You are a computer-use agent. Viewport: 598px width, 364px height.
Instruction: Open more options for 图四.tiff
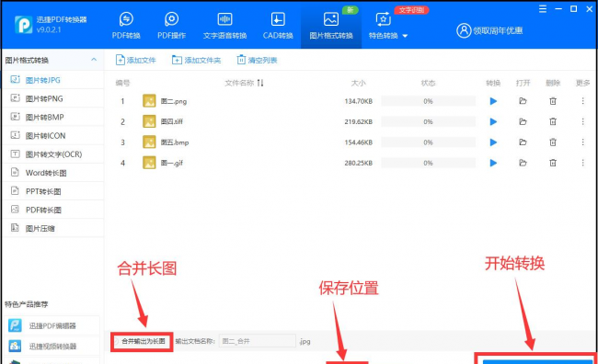(582, 121)
